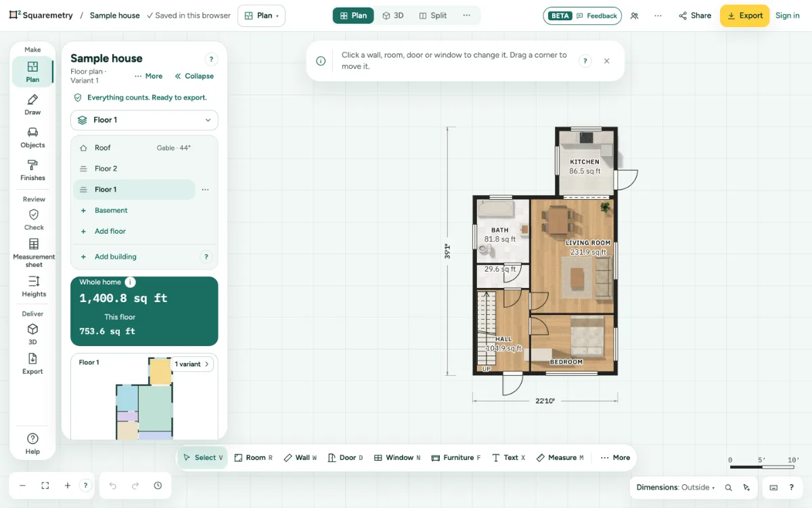Click the info icon beside Whole home
This screenshot has height=508, width=812.
coord(130,282)
